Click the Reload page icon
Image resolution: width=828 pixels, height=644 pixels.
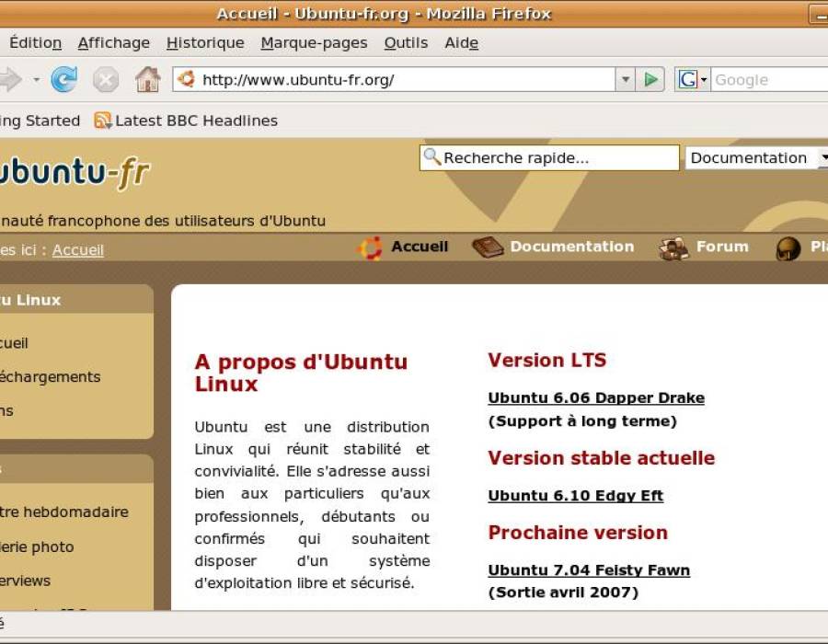64,80
